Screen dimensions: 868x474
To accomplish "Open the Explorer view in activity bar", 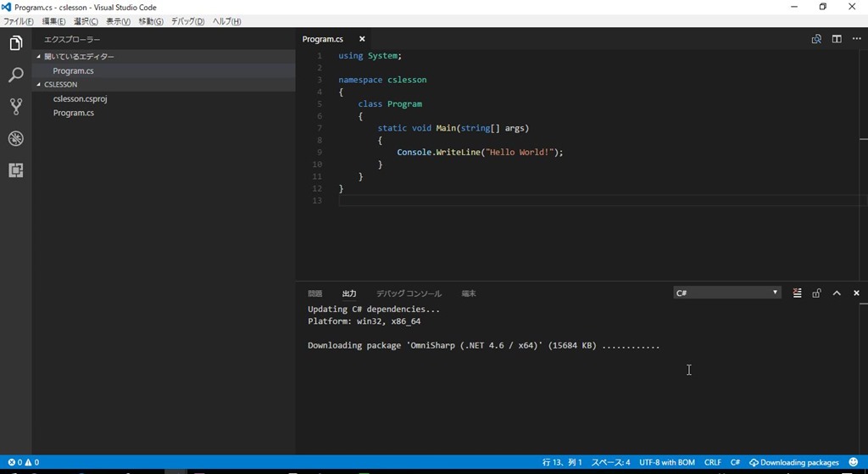I will click(x=15, y=43).
